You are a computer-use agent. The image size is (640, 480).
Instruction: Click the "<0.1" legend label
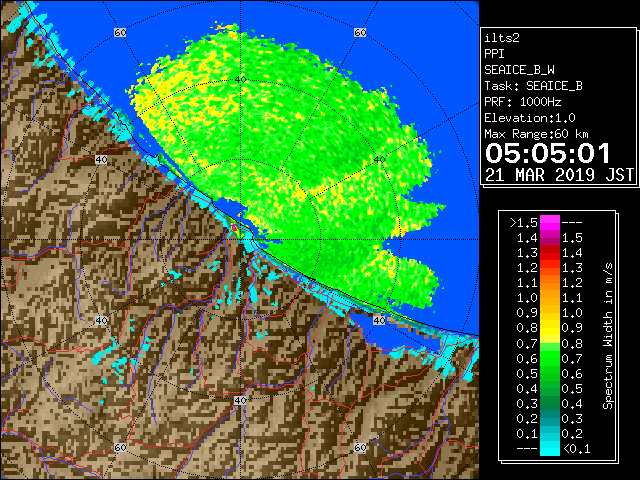click(577, 449)
